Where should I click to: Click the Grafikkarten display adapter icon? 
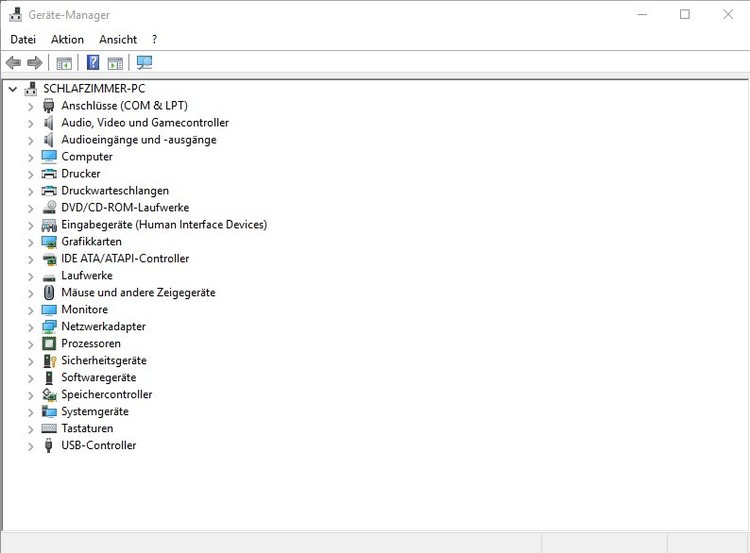(x=49, y=242)
